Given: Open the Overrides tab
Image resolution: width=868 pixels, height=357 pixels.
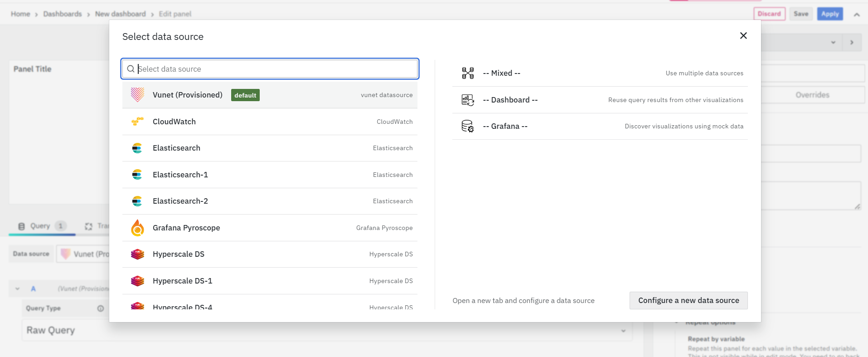Looking at the screenshot, I should (812, 95).
